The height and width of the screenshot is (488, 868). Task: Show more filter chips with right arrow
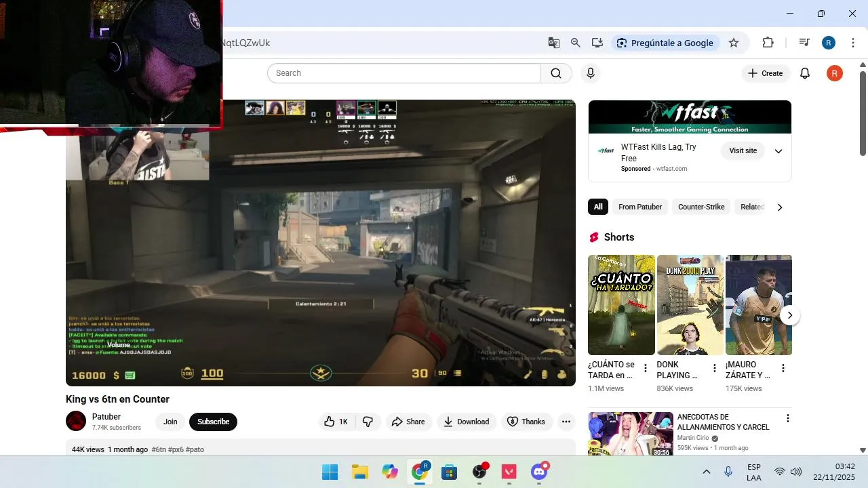coord(780,207)
